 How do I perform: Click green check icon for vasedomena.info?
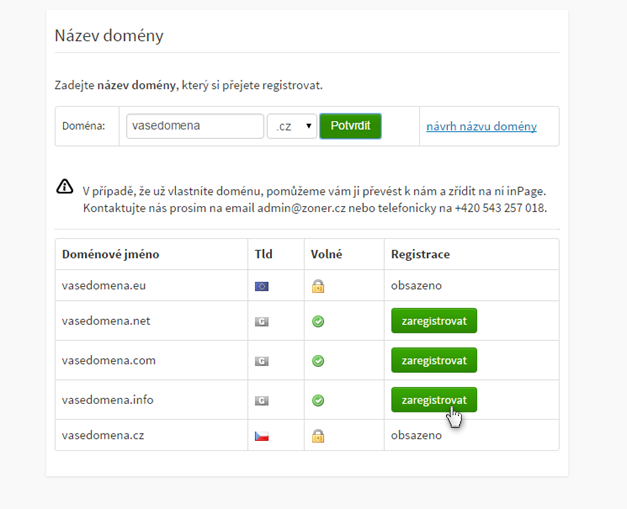318,400
